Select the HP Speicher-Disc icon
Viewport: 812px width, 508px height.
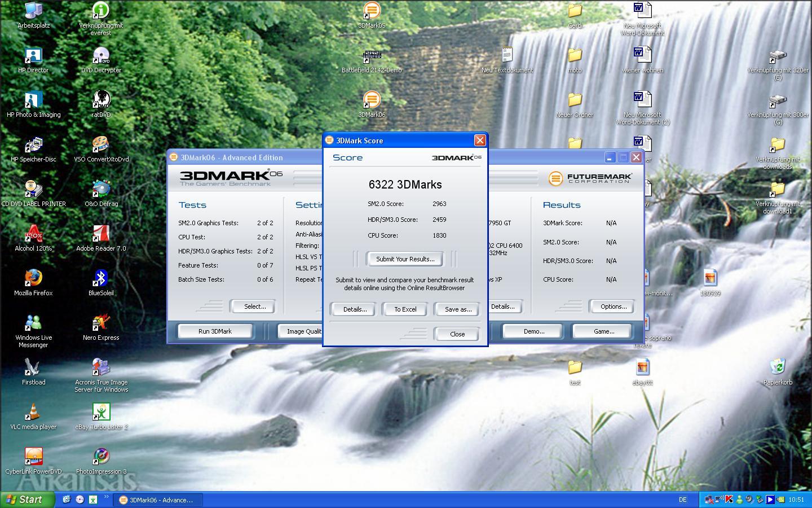tap(33, 149)
